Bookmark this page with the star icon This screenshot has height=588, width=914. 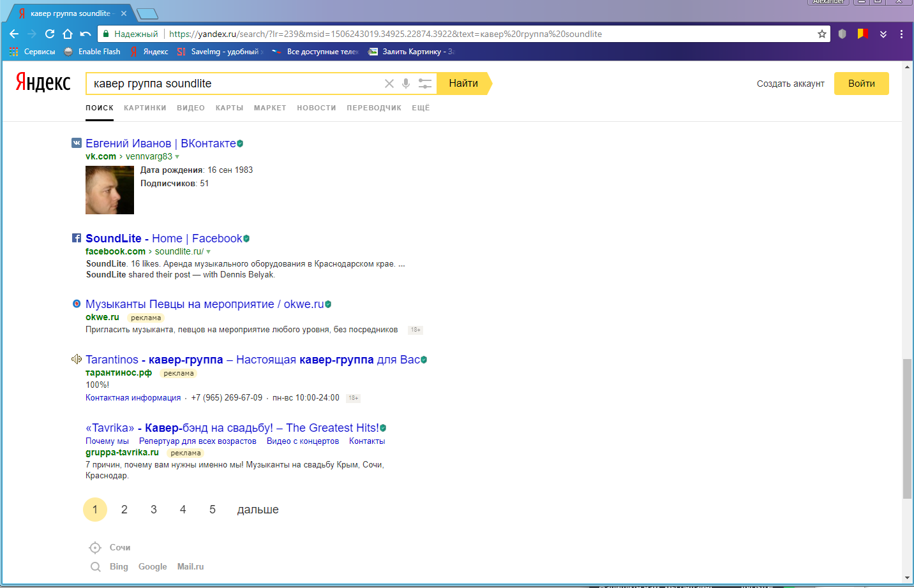[x=822, y=34]
